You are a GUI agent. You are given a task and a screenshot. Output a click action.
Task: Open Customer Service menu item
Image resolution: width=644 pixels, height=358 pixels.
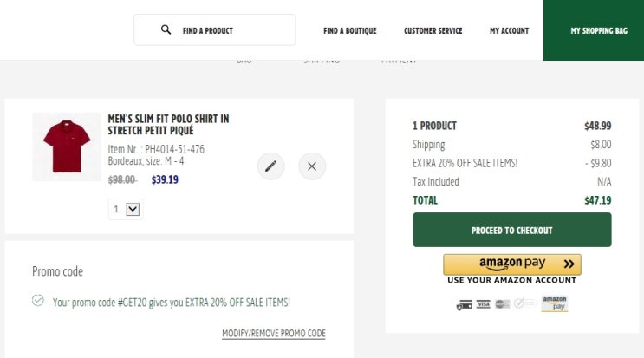point(433,31)
